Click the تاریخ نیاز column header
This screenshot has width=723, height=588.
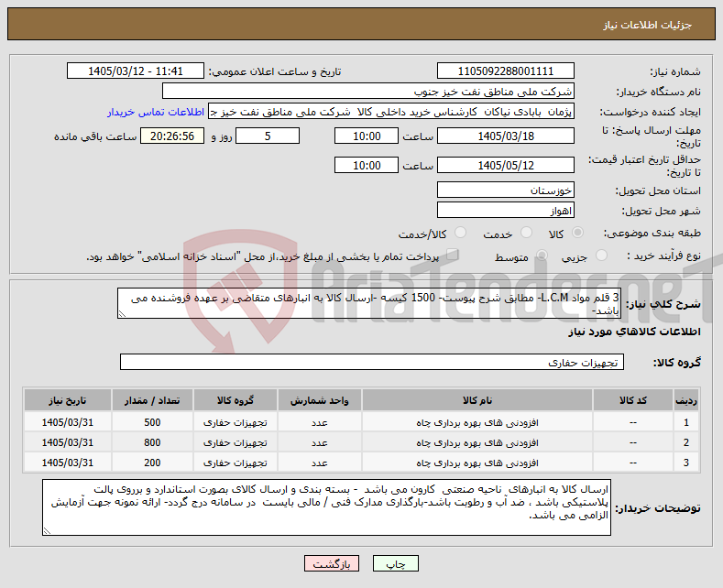(x=67, y=400)
